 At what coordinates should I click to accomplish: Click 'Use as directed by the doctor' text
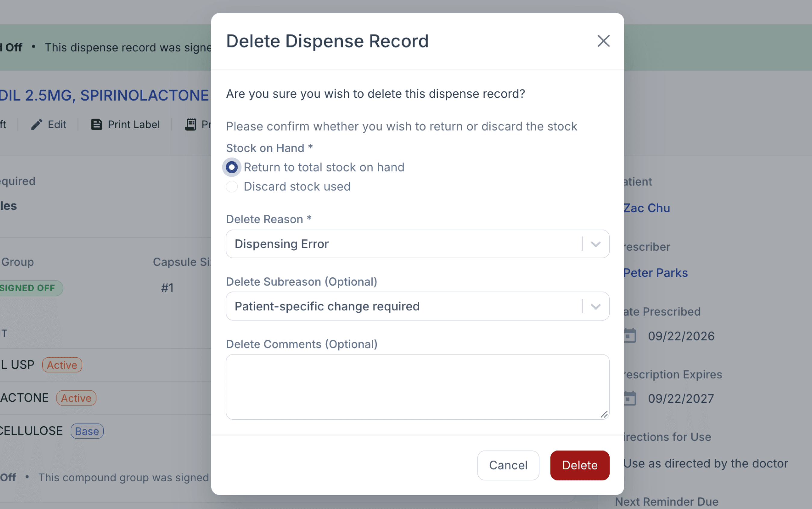[x=706, y=464]
